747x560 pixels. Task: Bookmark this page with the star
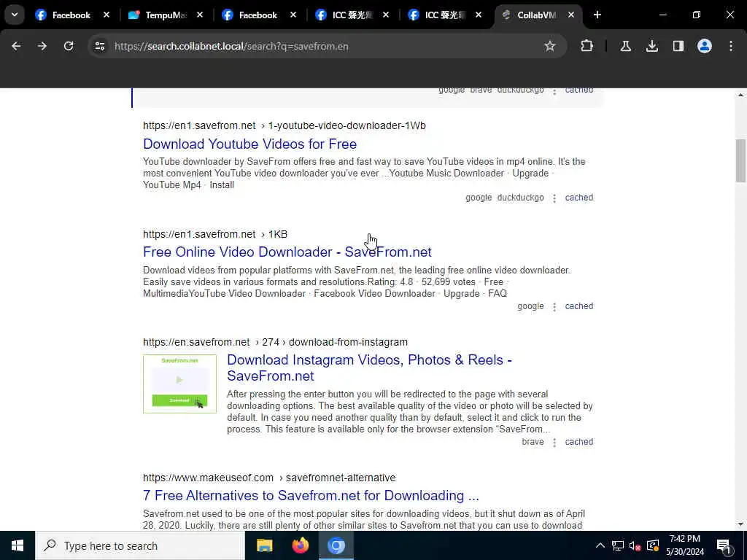[x=550, y=46]
